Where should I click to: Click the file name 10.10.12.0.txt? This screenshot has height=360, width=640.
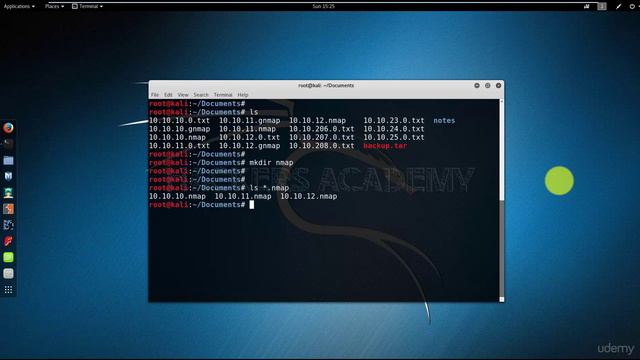[x=249, y=138]
